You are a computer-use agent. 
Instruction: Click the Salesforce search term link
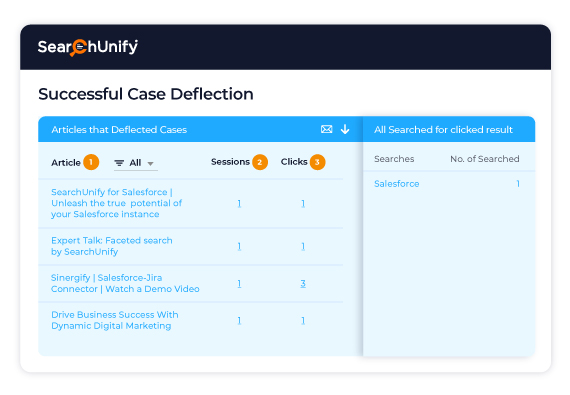tap(397, 184)
